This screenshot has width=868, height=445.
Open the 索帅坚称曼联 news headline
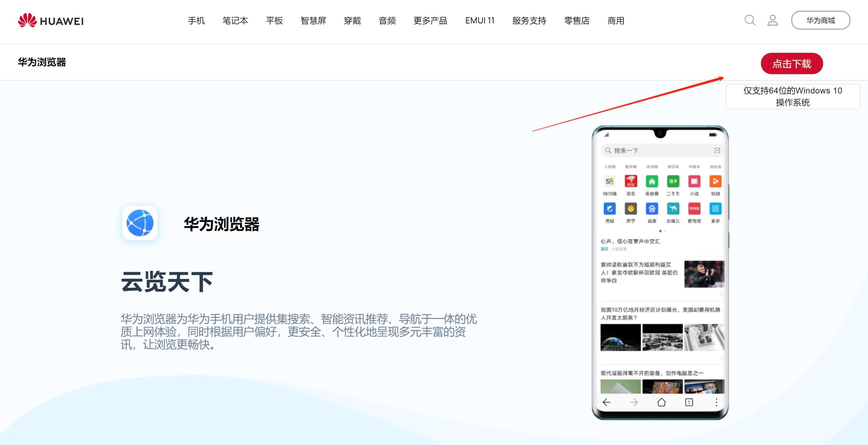(x=639, y=272)
